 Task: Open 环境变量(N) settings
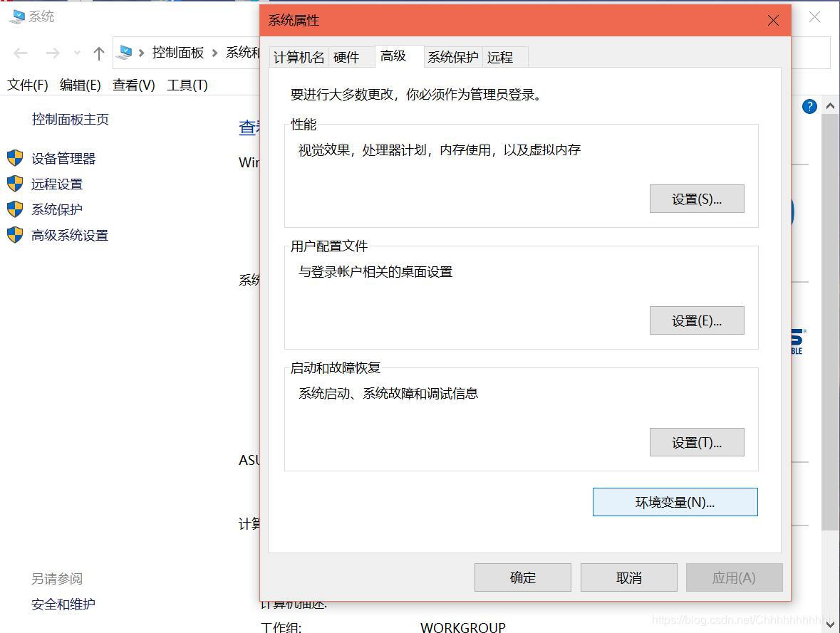coord(674,502)
